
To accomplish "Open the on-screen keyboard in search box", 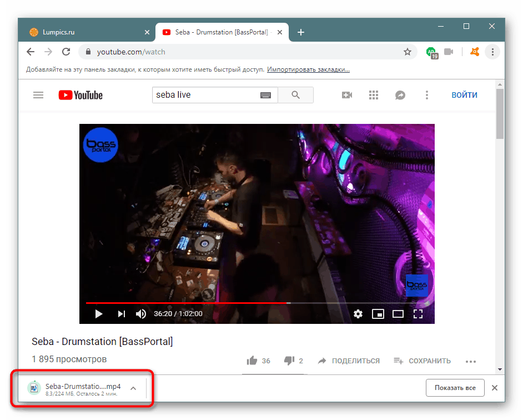I will pos(265,95).
